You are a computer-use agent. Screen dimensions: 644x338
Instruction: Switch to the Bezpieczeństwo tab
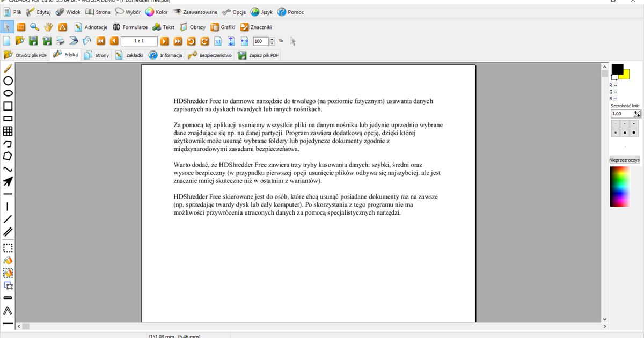pos(210,55)
